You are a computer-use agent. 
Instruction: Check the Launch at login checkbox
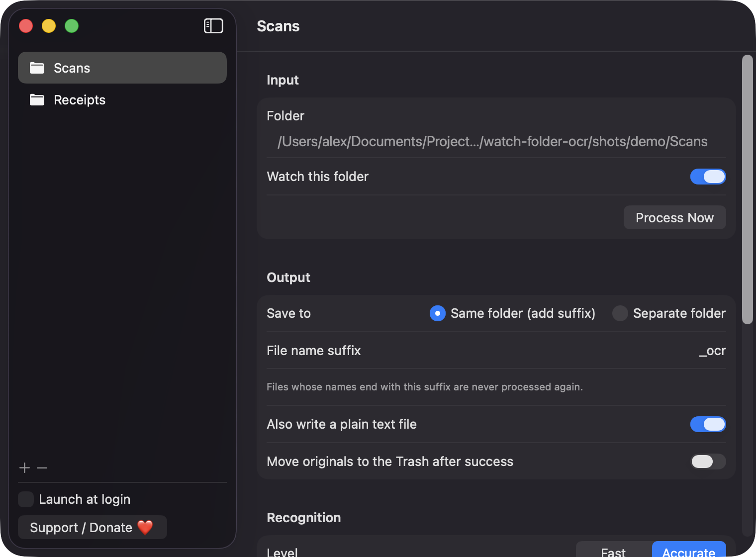(x=26, y=499)
